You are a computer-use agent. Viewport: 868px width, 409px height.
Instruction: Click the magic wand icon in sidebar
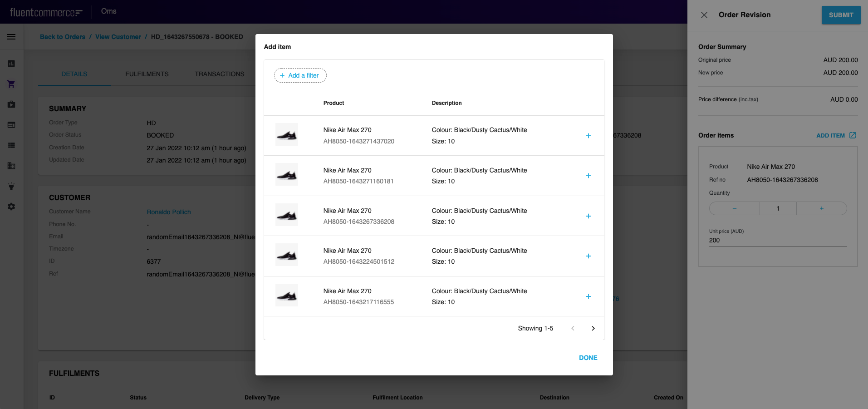click(11, 186)
